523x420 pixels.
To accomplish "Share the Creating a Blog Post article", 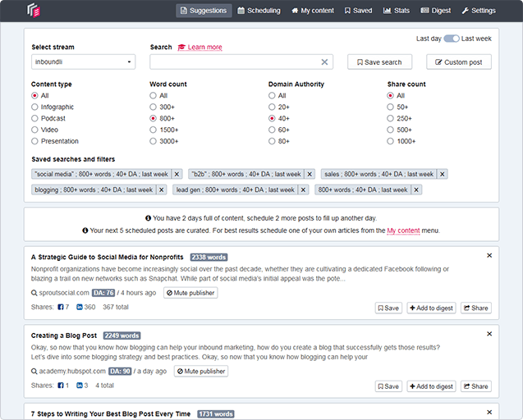I will coord(476,386).
